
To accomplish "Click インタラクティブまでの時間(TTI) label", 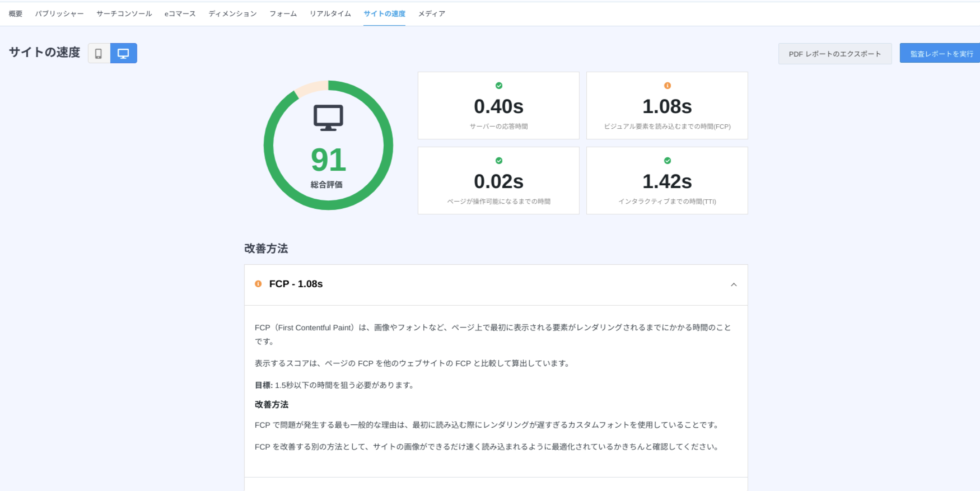I will point(667,202).
